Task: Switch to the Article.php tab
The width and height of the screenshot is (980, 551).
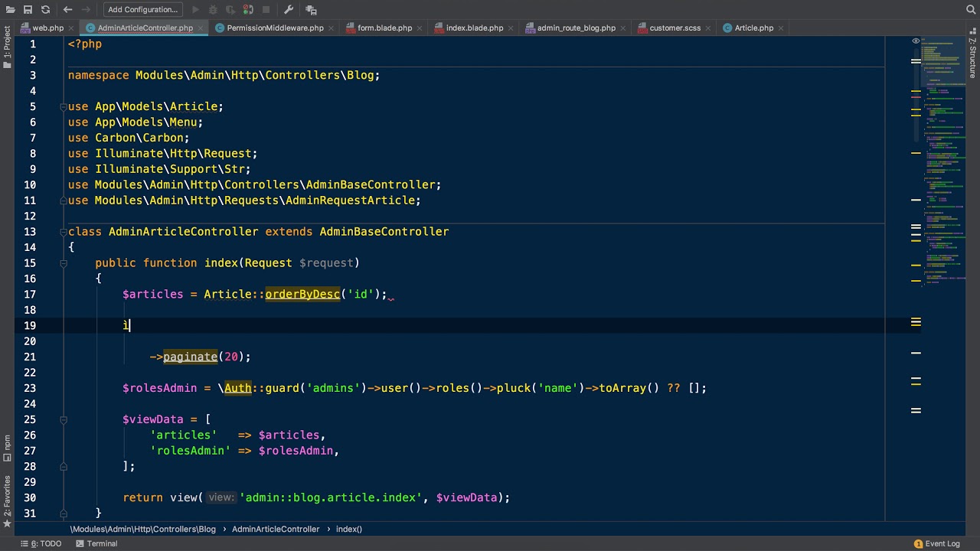Action: tap(753, 28)
